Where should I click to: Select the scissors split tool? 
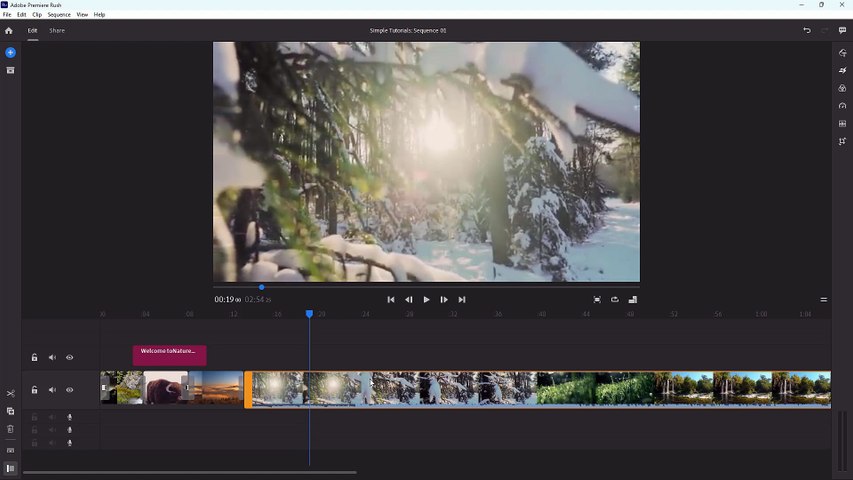pyautogui.click(x=10, y=393)
